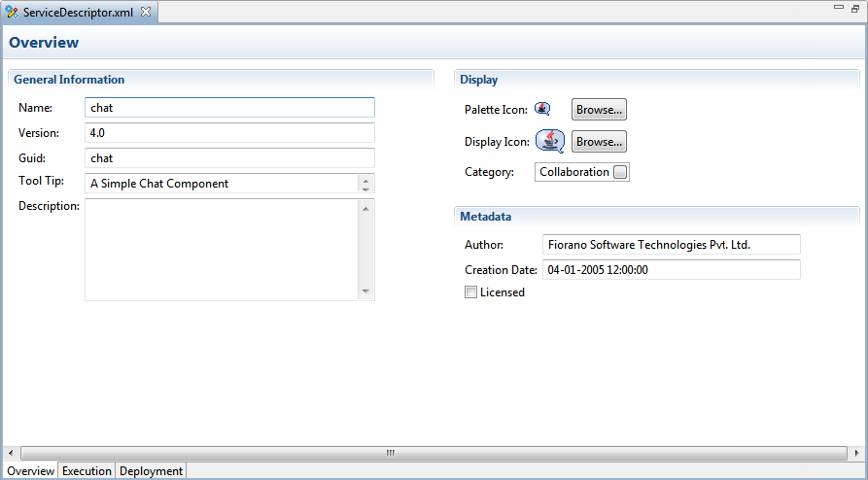Click the Description box scroll-up arrow
868x480 pixels.
tap(365, 208)
